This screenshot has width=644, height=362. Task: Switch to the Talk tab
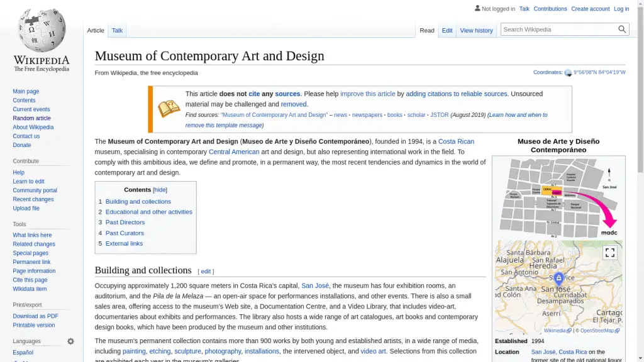(117, 30)
